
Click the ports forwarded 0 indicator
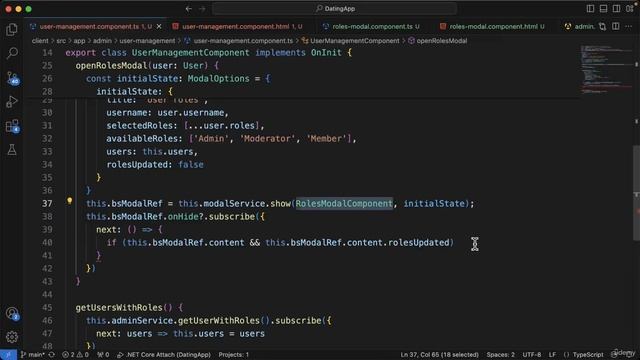(x=103, y=355)
